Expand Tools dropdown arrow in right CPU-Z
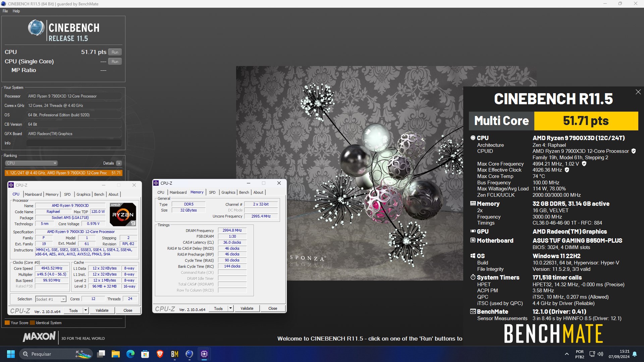The width and height of the screenshot is (644, 362). pyautogui.click(x=230, y=308)
